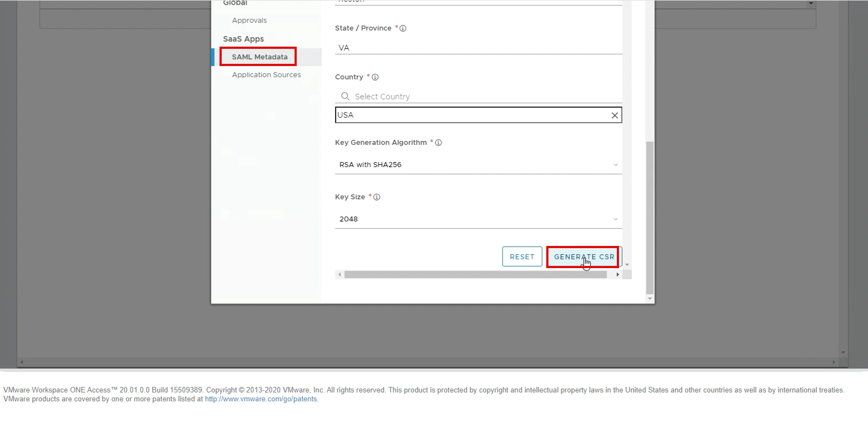Click the magnifier icon in Select Country
This screenshot has height=428, width=868.
345,97
